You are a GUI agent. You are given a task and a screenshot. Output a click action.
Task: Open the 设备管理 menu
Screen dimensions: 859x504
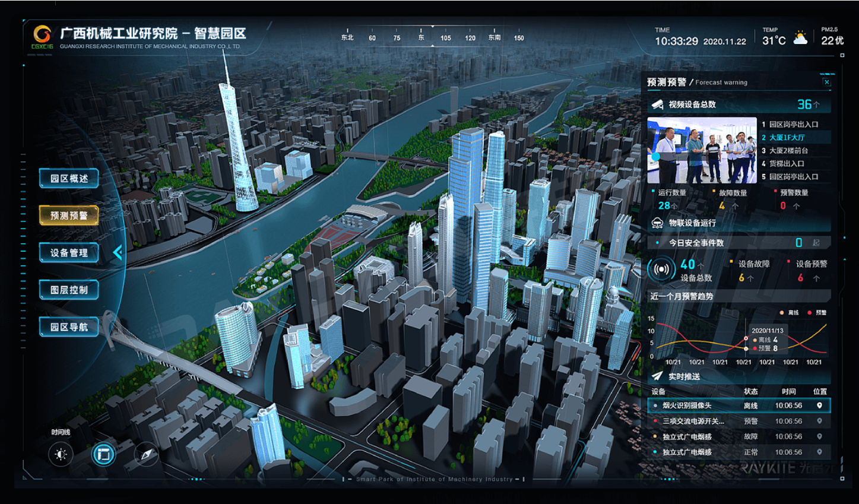(x=69, y=253)
